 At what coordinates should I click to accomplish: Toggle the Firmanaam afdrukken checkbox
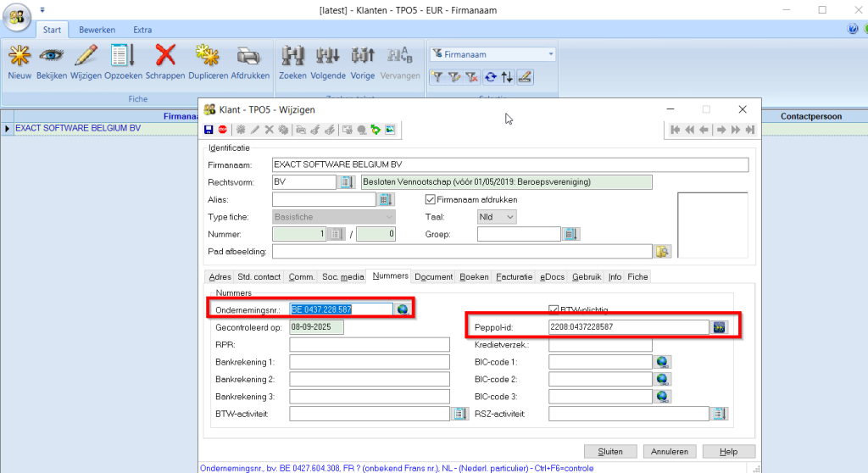pos(430,200)
